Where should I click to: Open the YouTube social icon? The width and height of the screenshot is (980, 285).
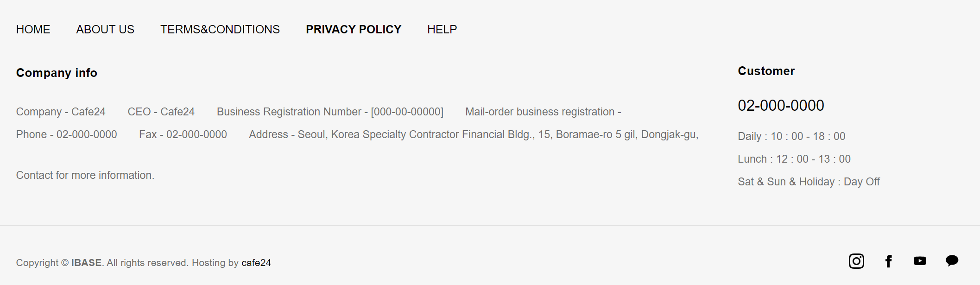click(x=920, y=261)
